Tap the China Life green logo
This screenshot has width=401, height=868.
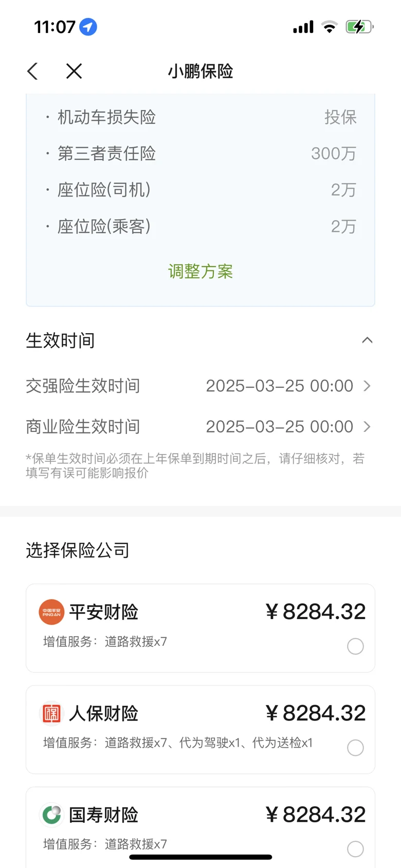click(51, 815)
